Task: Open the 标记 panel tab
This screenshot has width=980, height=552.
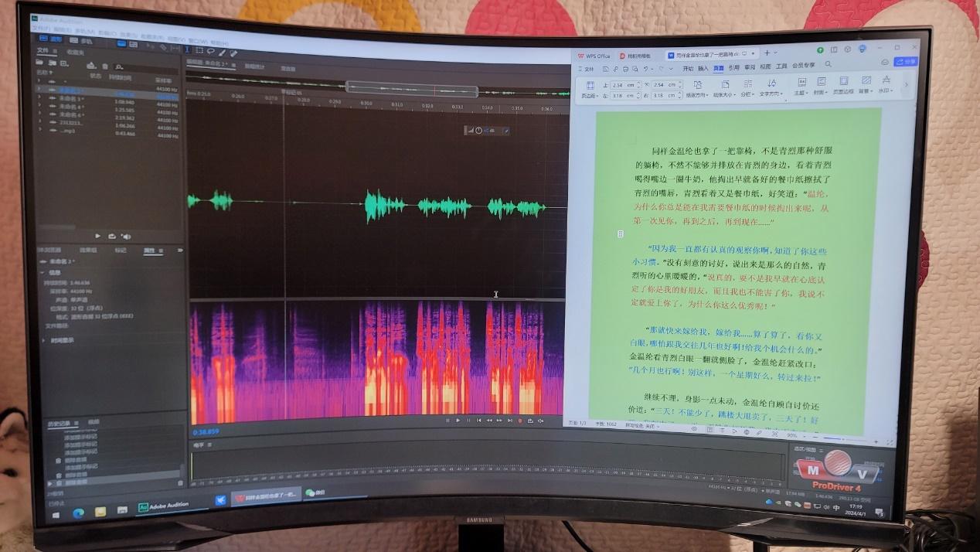Action: (x=121, y=250)
